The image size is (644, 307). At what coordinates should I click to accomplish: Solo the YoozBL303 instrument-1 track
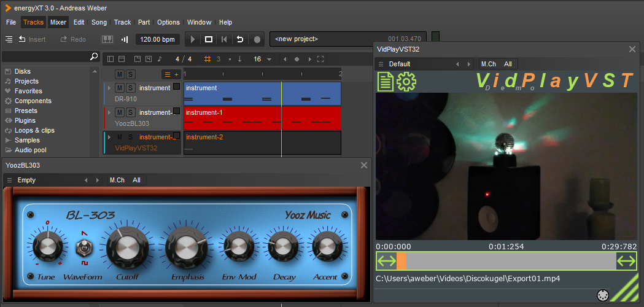tap(130, 112)
